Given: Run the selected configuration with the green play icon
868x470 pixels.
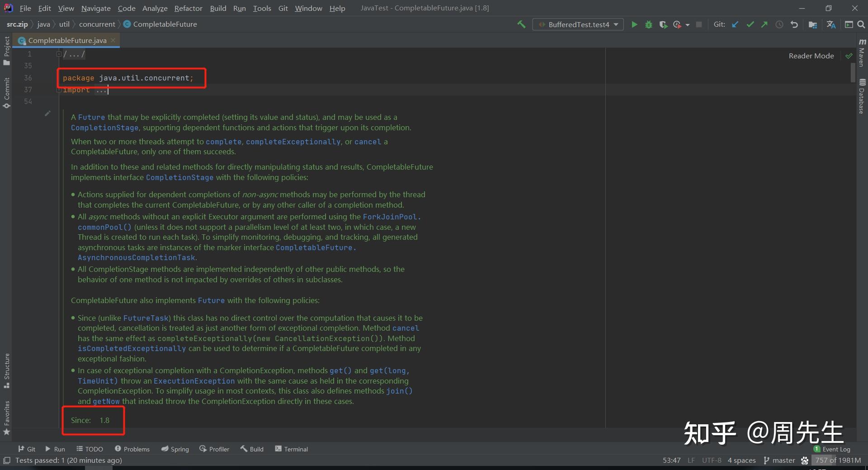Looking at the screenshot, I should (x=634, y=24).
